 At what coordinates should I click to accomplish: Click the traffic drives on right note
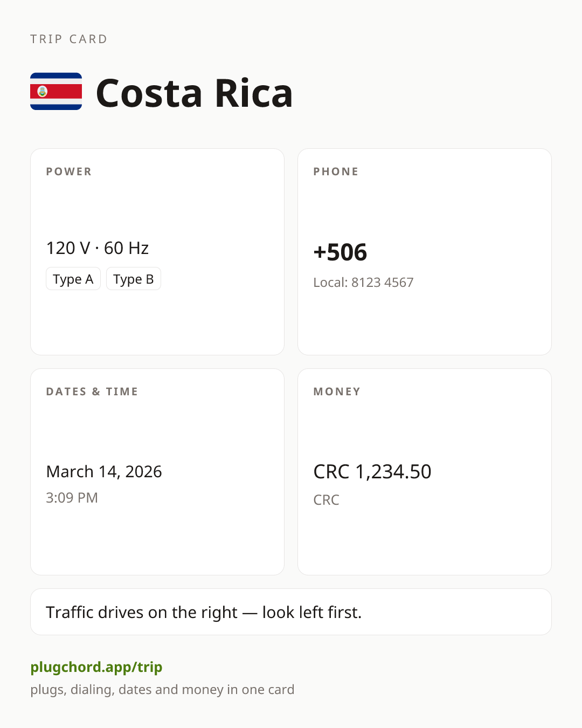(x=204, y=612)
